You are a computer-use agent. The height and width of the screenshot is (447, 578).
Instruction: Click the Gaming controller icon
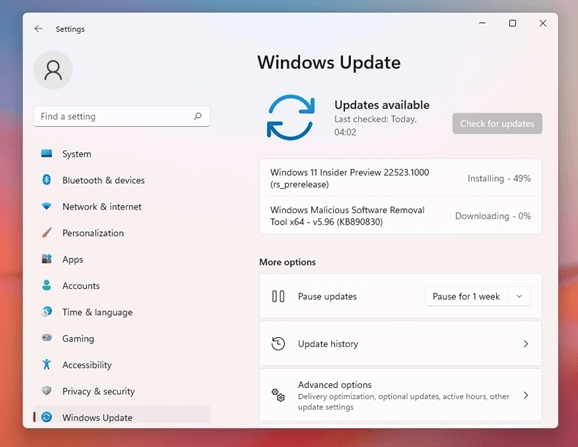coord(46,338)
